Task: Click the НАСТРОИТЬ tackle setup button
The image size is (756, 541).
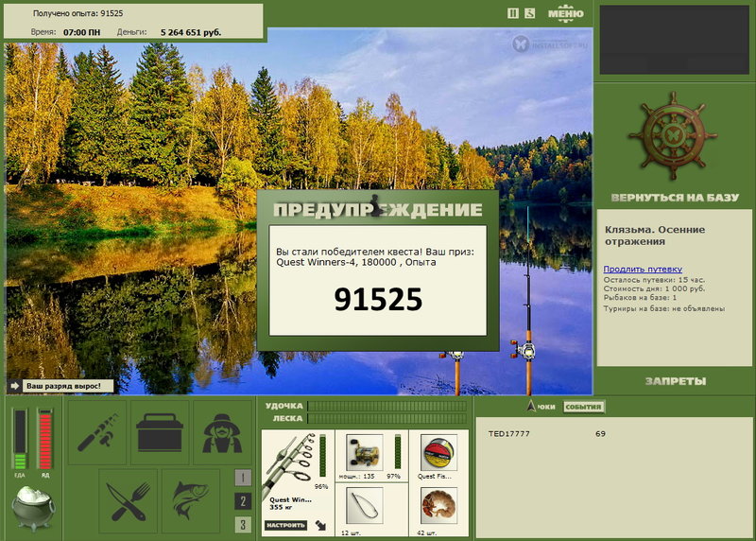Action: (x=286, y=525)
